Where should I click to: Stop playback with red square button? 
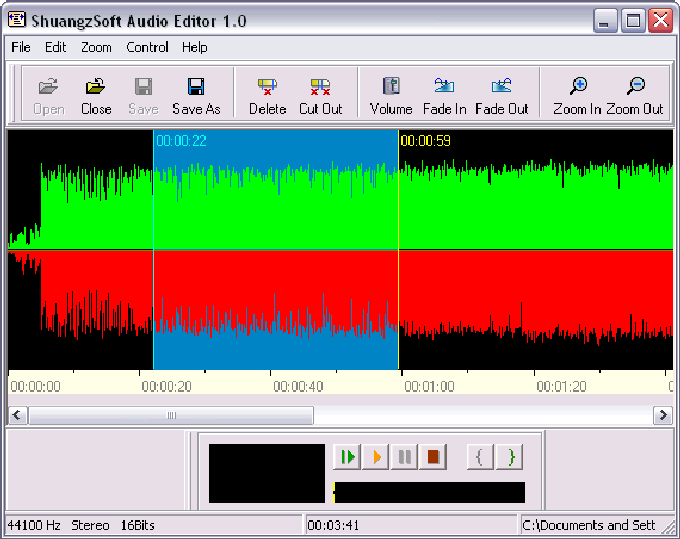click(433, 457)
